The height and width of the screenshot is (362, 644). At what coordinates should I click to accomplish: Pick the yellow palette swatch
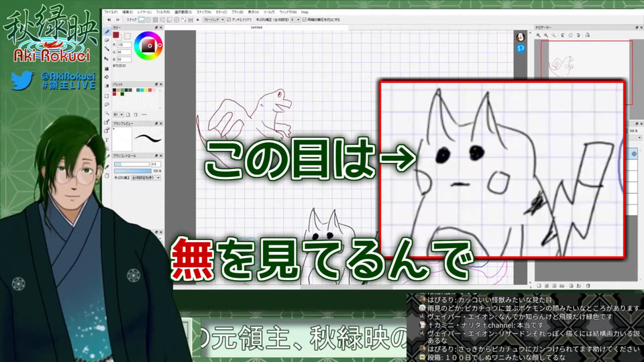(x=146, y=90)
